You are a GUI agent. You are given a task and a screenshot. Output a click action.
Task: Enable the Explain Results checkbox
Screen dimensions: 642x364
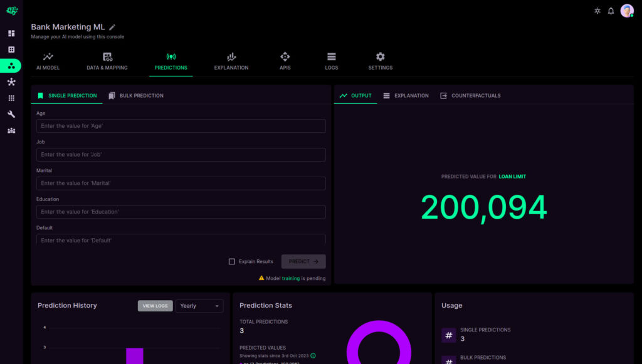coord(232,262)
